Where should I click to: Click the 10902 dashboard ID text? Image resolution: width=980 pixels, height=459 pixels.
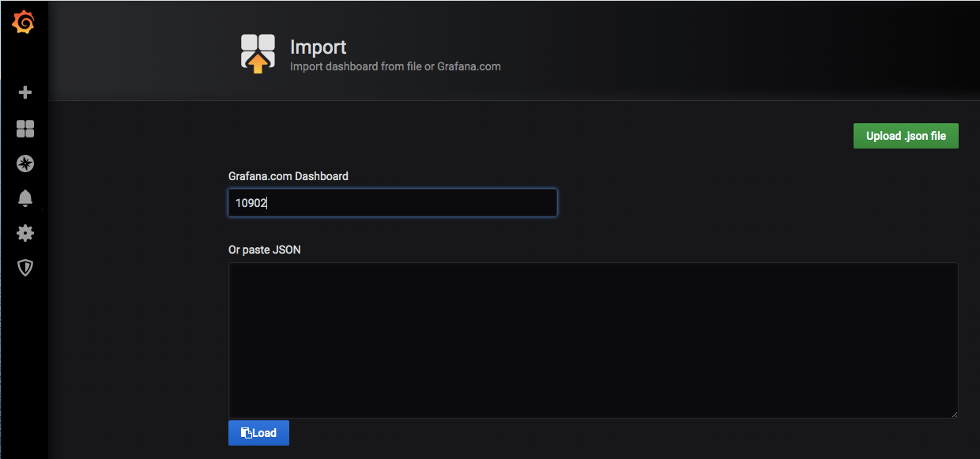[251, 203]
